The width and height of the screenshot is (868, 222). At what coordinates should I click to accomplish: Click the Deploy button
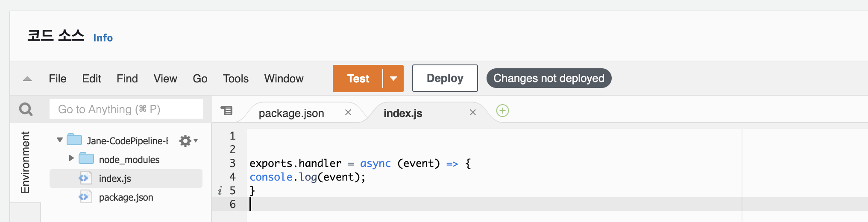(x=445, y=78)
